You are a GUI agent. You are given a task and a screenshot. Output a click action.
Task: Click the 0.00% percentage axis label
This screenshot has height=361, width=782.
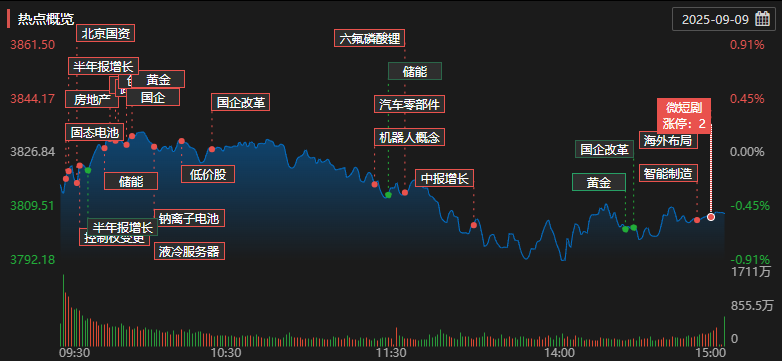point(747,152)
